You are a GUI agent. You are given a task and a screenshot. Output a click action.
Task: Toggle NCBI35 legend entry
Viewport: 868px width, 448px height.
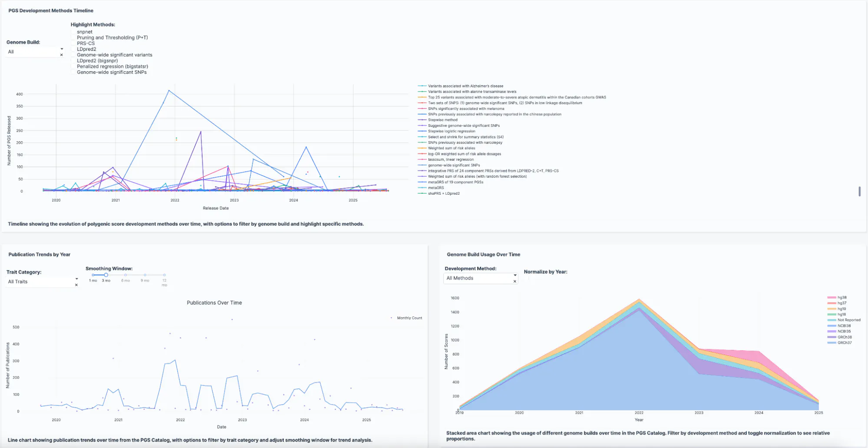(839, 332)
